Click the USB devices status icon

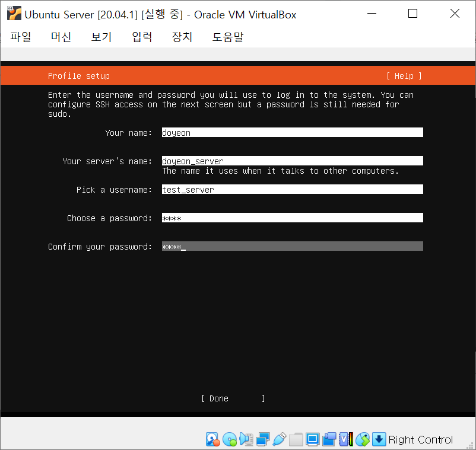click(x=280, y=439)
